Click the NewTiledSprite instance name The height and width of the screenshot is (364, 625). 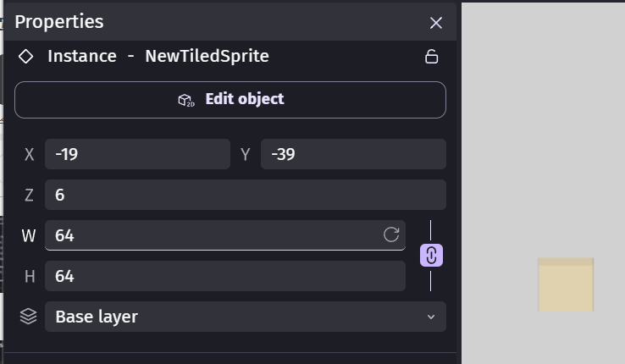coord(207,57)
